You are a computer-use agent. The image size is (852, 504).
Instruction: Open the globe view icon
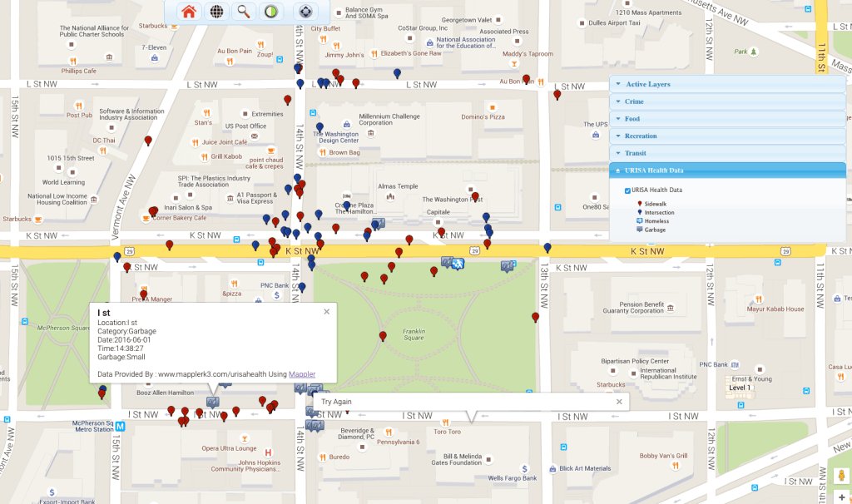tap(216, 12)
